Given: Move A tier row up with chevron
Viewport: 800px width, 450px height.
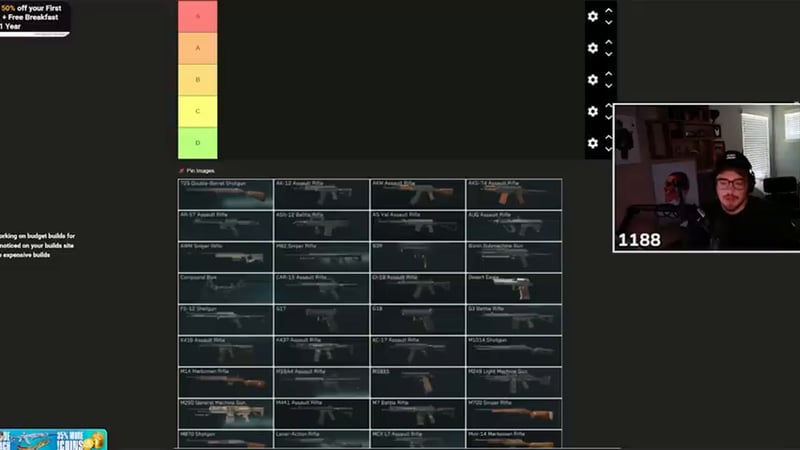Looking at the screenshot, I should (x=609, y=42).
